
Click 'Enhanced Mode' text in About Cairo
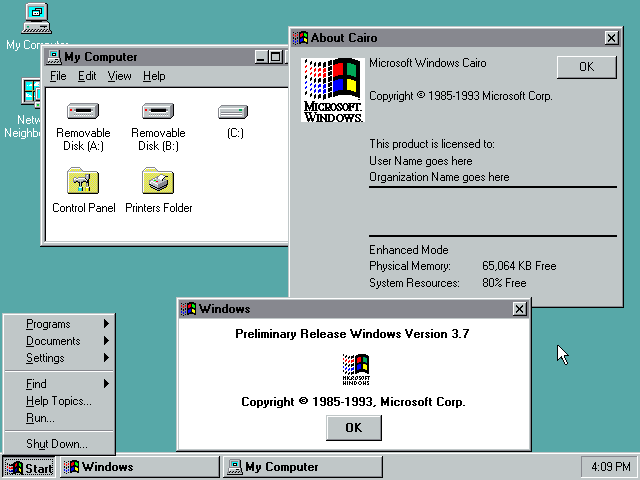coord(409,250)
